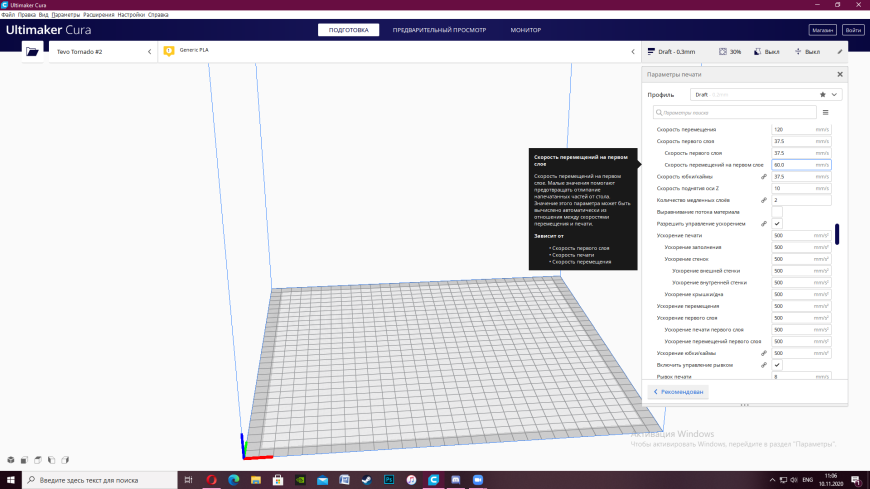Click link icon beside Разрешить управление ускорением
This screenshot has height=489, width=870.
coord(764,224)
